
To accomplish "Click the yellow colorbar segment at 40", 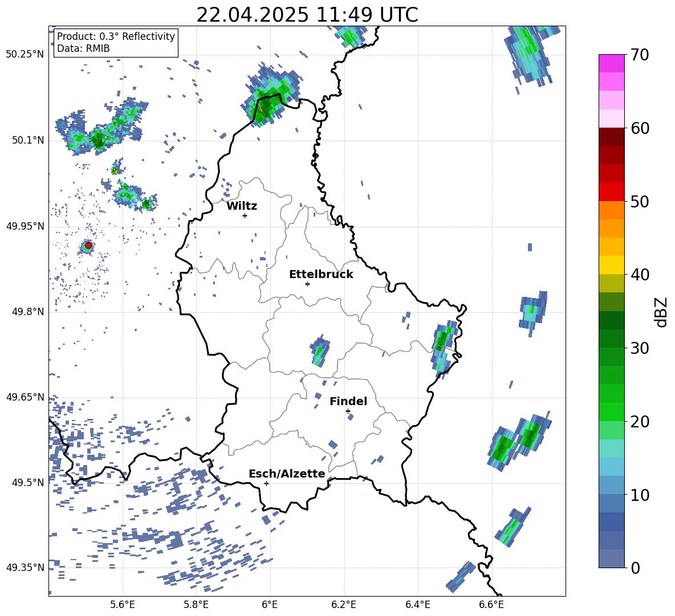I will coord(611,265).
